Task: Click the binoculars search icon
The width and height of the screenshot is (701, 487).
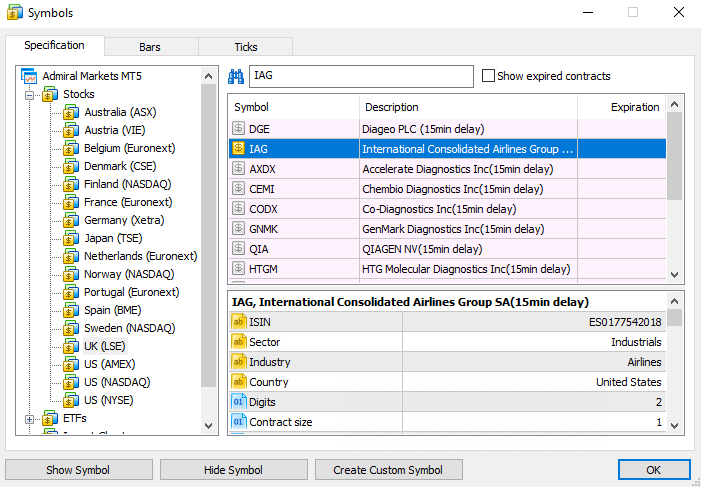Action: 236,76
